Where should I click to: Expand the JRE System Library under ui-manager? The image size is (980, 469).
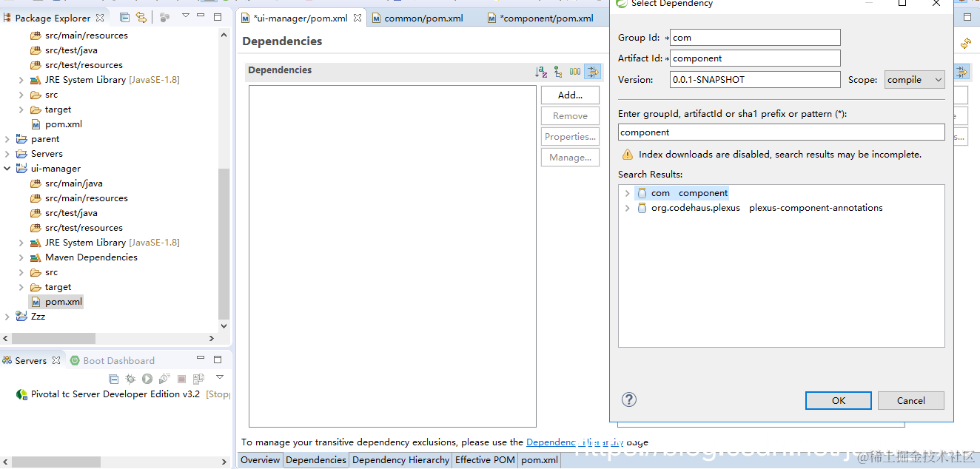(x=21, y=243)
